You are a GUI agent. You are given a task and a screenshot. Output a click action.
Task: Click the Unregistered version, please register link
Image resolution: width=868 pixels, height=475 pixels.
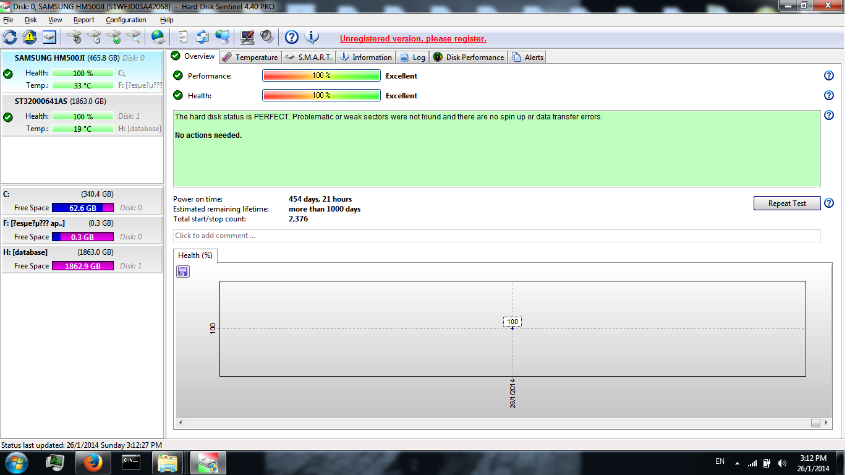click(413, 38)
